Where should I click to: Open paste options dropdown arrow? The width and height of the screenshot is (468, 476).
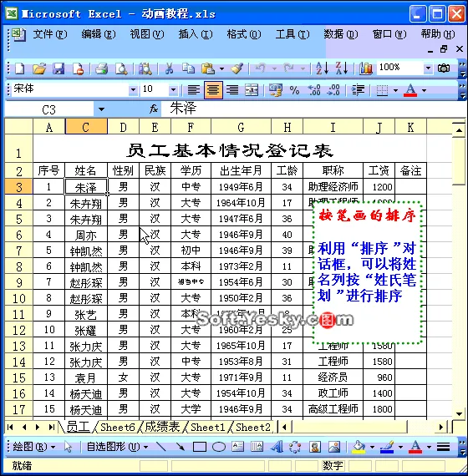pos(221,69)
